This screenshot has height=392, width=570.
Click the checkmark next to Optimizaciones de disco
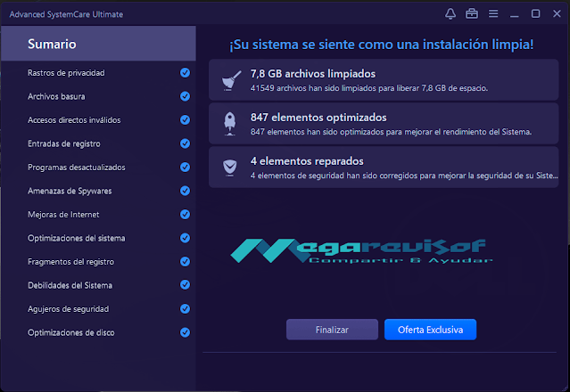(185, 332)
